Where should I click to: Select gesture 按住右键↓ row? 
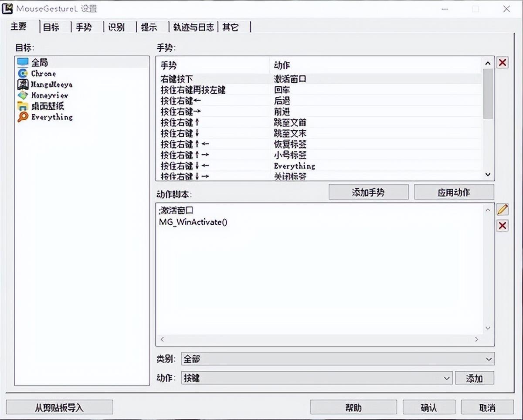[x=319, y=133]
